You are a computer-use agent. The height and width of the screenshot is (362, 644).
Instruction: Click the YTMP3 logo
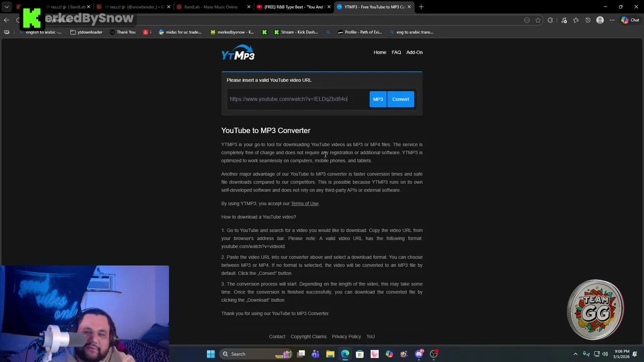(x=238, y=52)
